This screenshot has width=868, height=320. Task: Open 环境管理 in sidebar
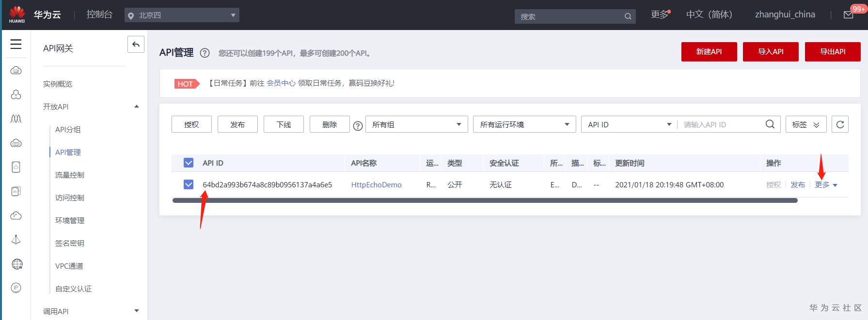coord(70,220)
